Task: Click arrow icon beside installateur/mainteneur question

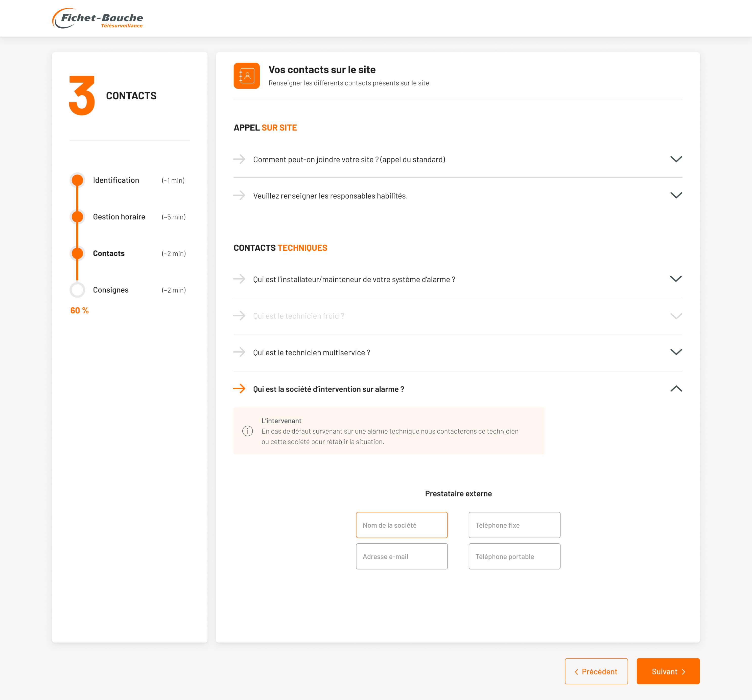Action: 239,279
